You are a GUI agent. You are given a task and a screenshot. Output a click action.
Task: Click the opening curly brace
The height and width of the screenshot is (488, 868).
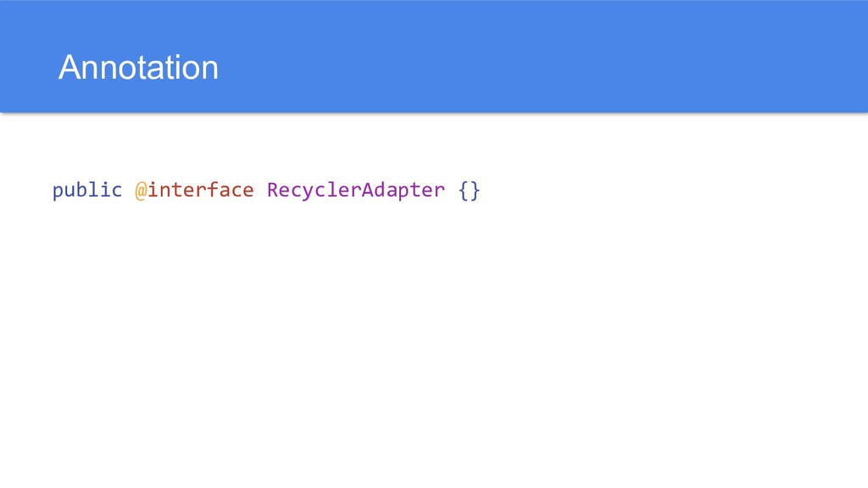pos(463,190)
